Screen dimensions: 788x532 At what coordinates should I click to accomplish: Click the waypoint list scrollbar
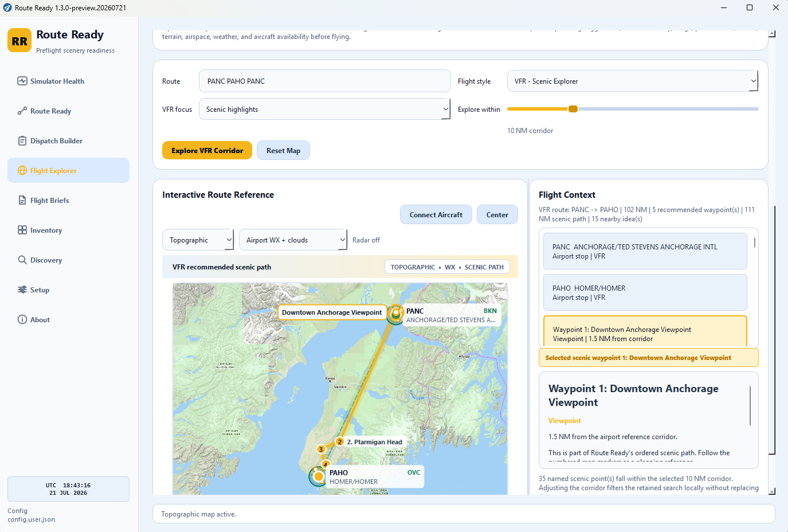coord(755,242)
